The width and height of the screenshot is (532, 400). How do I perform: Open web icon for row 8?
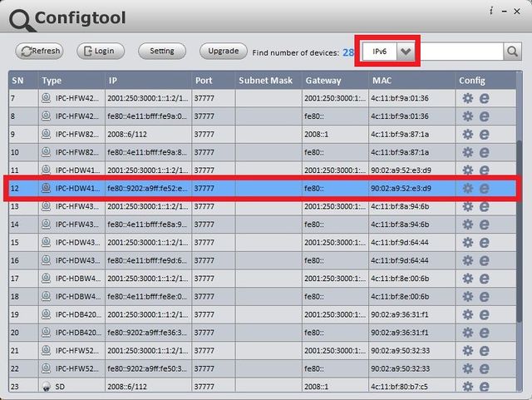pyautogui.click(x=484, y=116)
